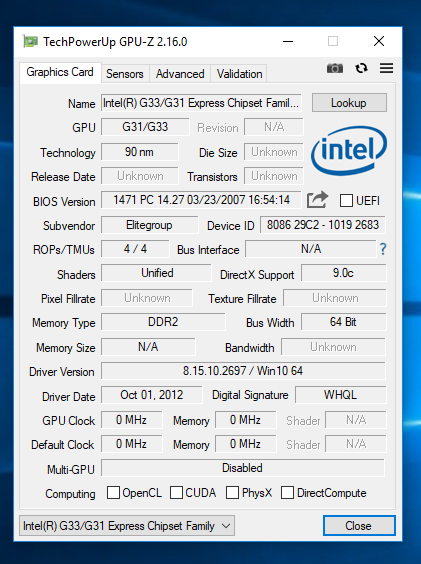Image resolution: width=421 pixels, height=564 pixels.
Task: Click the Close button
Action: (359, 526)
